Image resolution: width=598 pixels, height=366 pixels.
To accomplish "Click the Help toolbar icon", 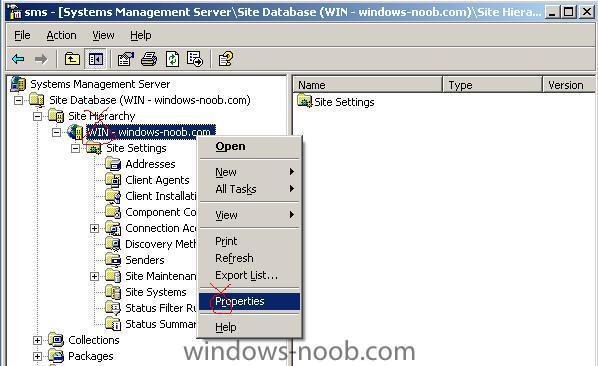I will (225, 59).
